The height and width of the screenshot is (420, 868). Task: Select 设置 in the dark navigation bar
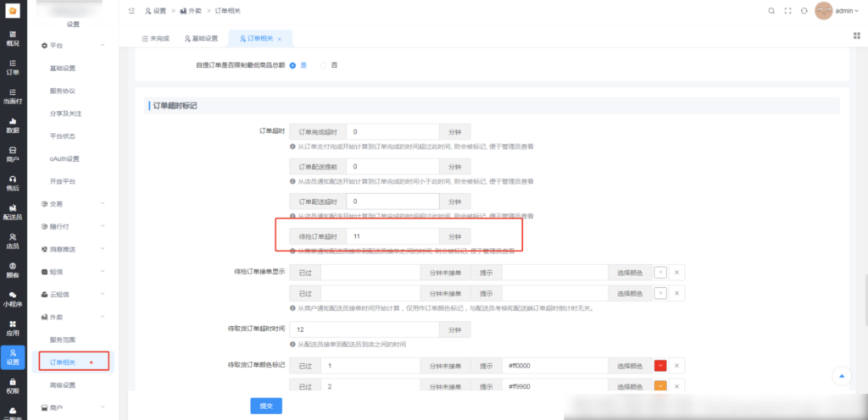click(13, 356)
